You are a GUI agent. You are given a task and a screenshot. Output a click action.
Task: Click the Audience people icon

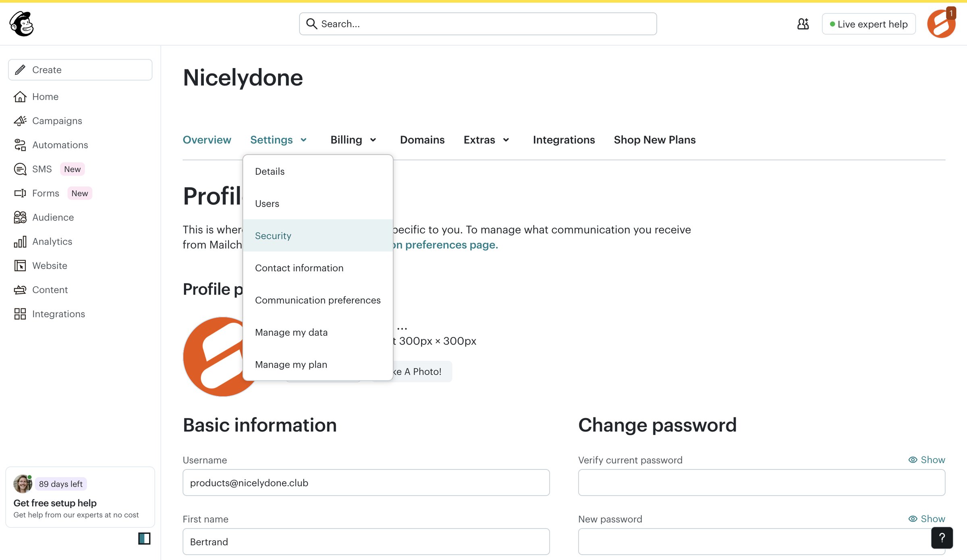pos(20,217)
